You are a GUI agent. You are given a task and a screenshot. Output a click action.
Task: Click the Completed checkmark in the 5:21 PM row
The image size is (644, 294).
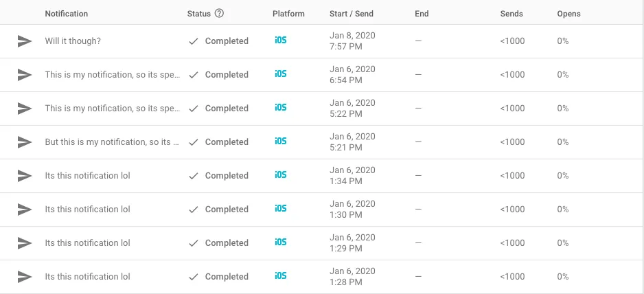coord(194,142)
